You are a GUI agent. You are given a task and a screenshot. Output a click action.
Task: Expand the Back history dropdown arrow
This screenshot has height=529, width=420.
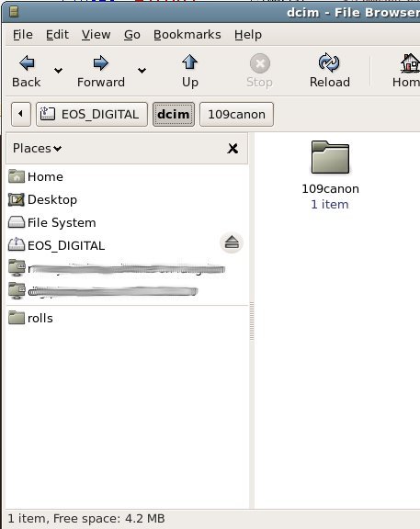(59, 70)
